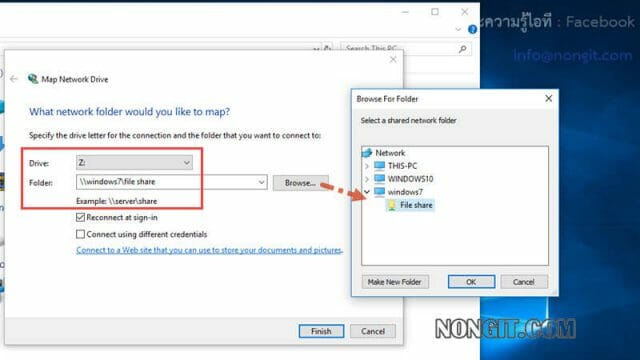Click the Browse... button
The width and height of the screenshot is (640, 360).
tap(300, 183)
